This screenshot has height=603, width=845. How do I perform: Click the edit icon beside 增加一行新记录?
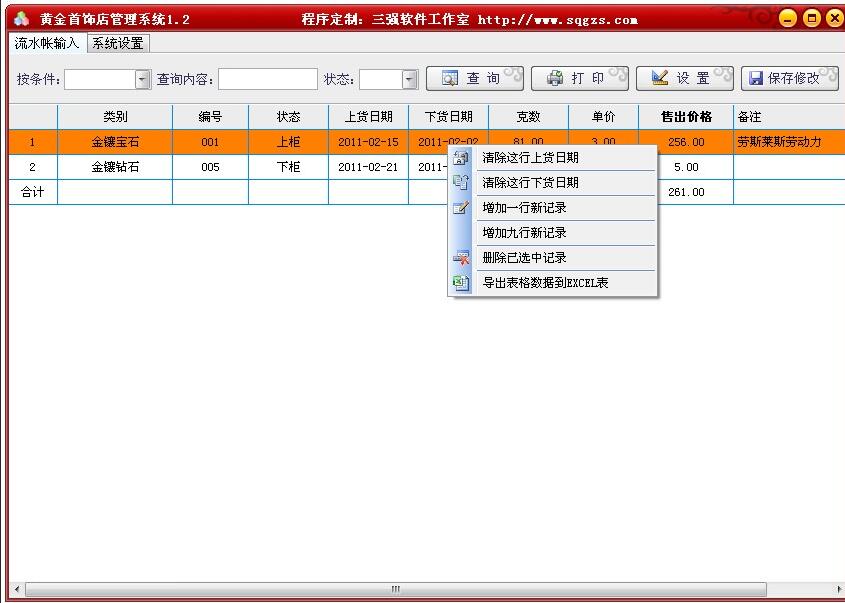(x=462, y=208)
